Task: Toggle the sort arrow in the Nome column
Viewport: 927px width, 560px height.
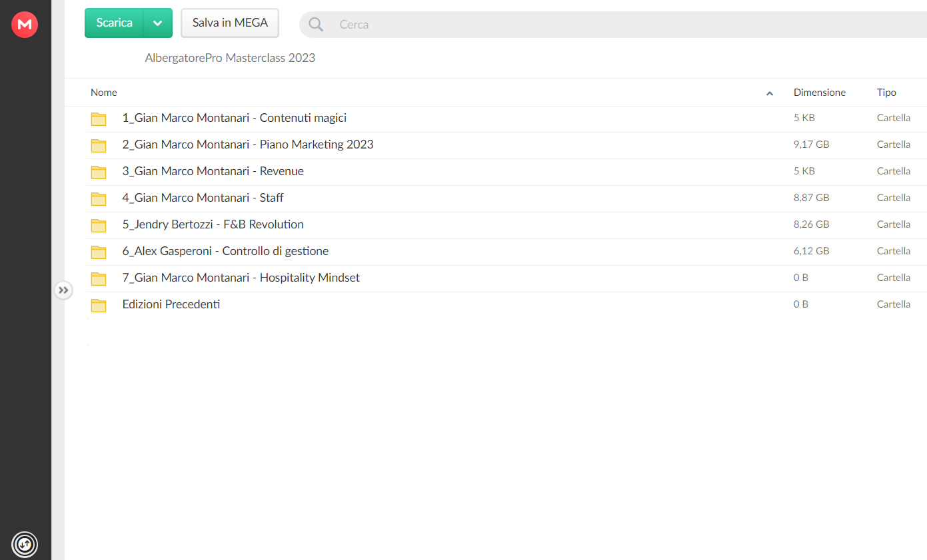Action: (770, 93)
